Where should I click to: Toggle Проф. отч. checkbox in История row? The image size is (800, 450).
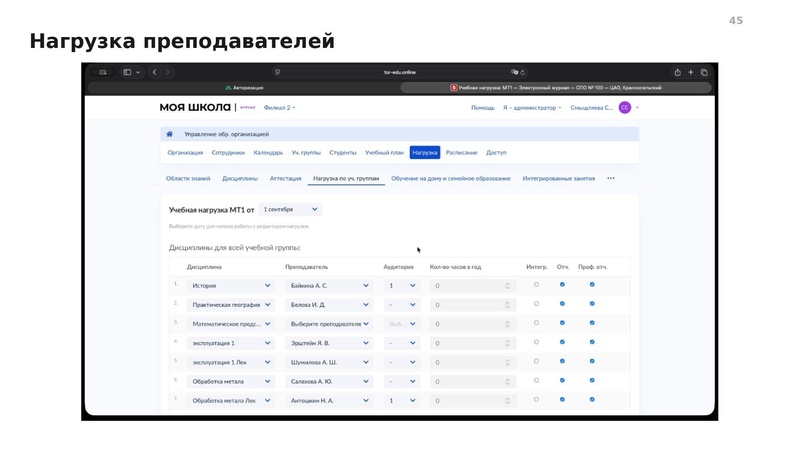tap(592, 285)
